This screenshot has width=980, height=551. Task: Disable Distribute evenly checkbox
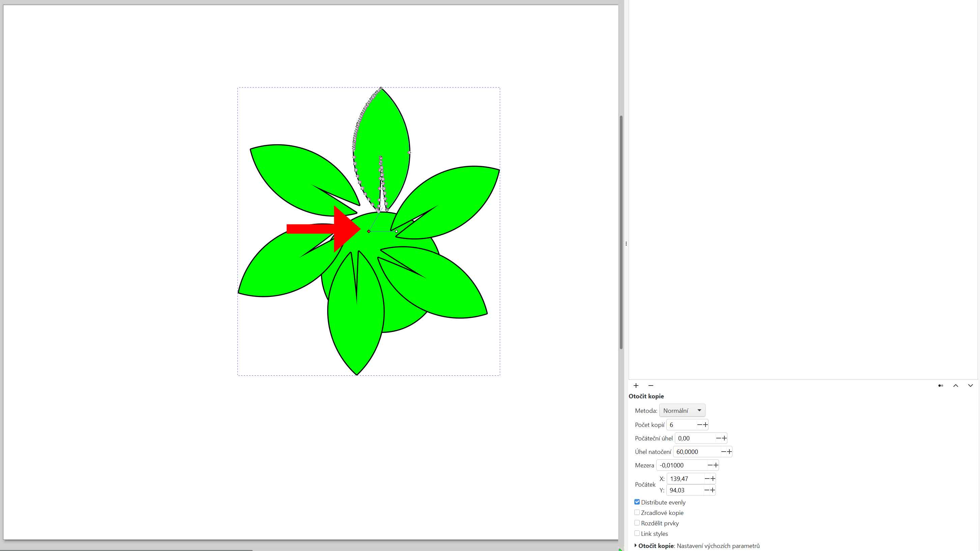point(637,502)
